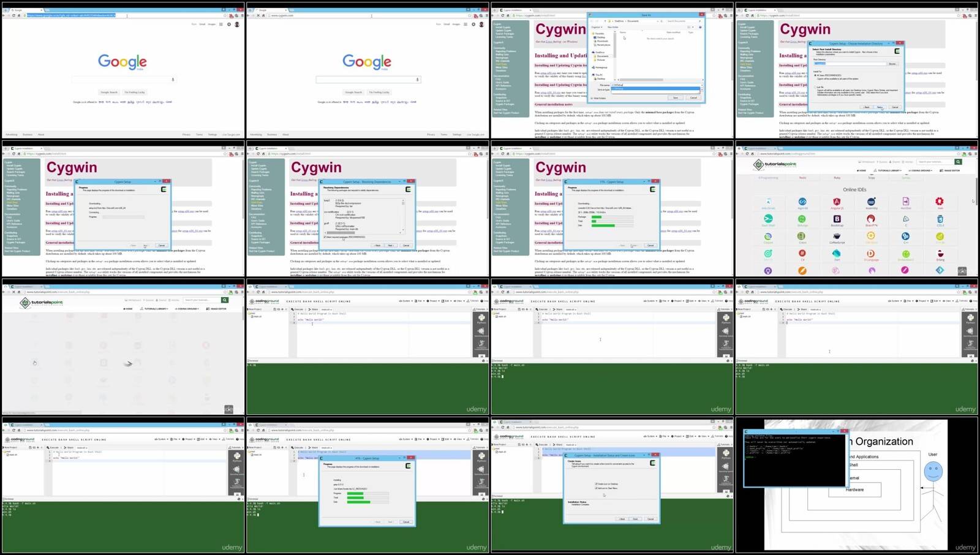Screen dimensions: 980x555
Task: Click Finish in the Installation Status and Create Icons dialog
Action: coord(635,519)
